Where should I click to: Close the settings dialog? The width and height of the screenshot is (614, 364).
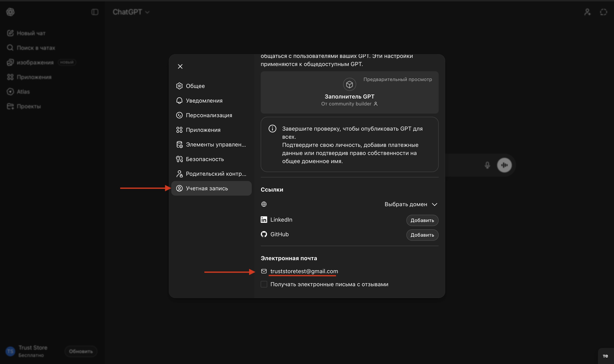180,66
